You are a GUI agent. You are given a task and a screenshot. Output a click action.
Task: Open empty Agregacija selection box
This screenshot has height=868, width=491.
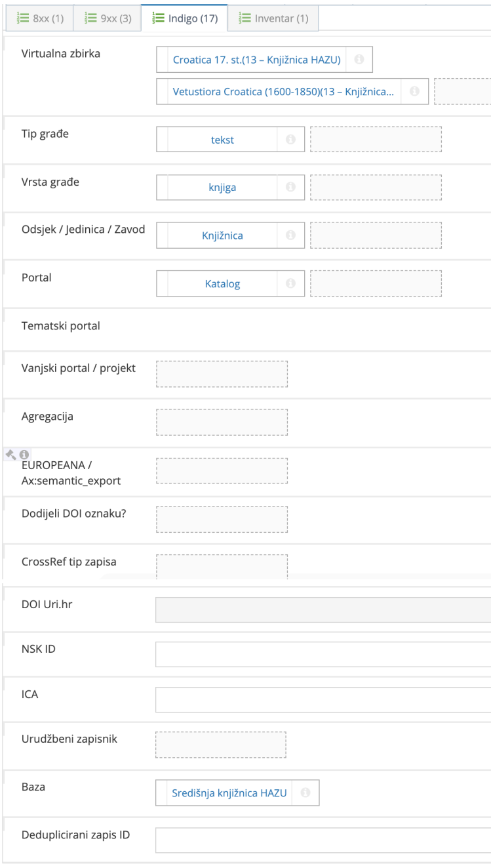coord(222,422)
